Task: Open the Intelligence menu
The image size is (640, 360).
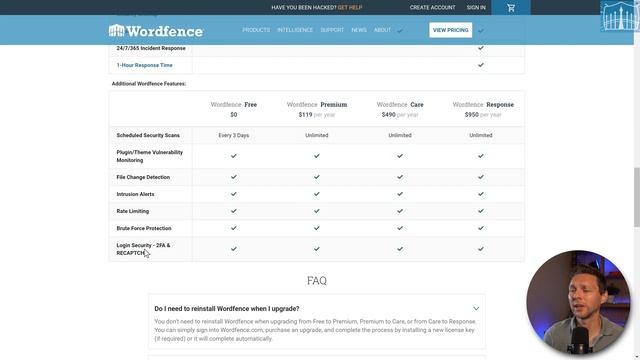Action: point(295,30)
